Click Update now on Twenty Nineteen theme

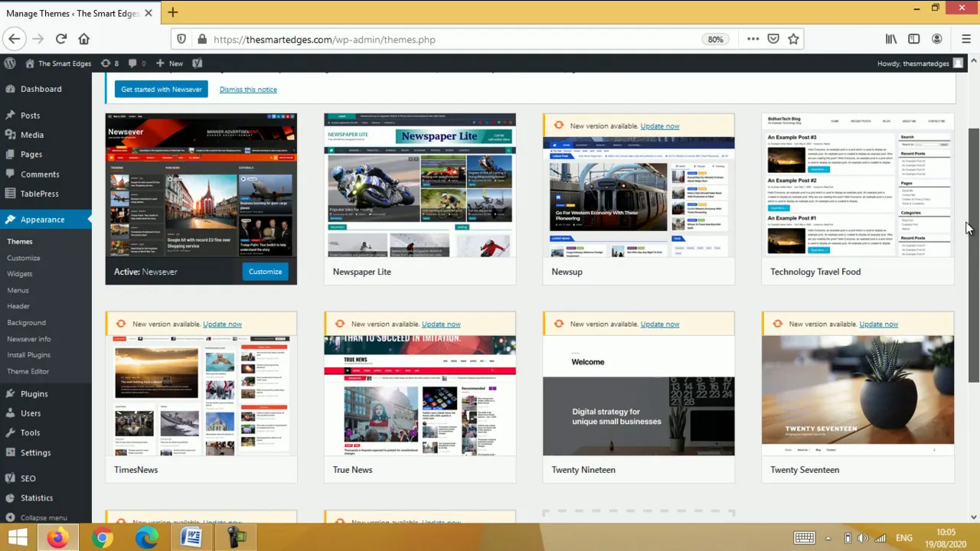pos(660,324)
